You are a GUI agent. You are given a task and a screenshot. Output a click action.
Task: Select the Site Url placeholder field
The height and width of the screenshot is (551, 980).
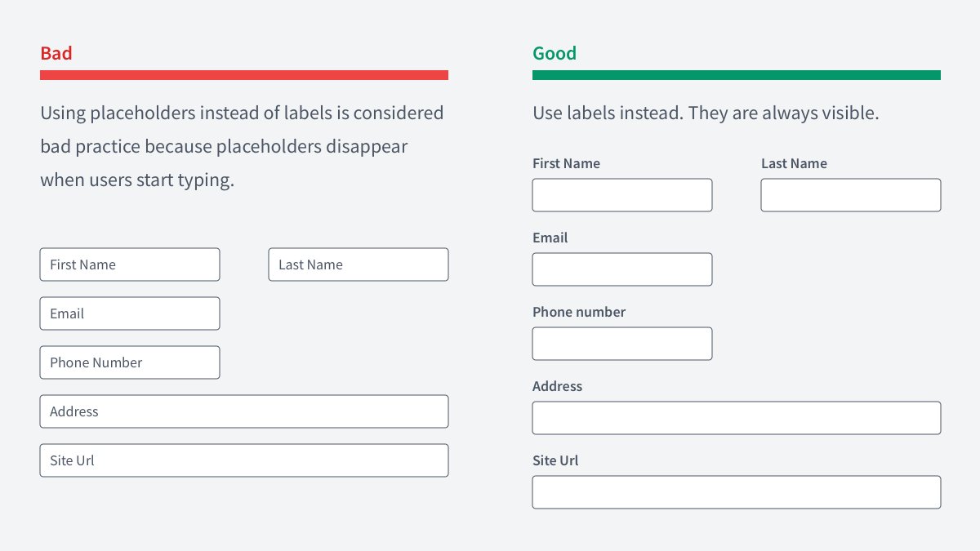pyautogui.click(x=244, y=460)
